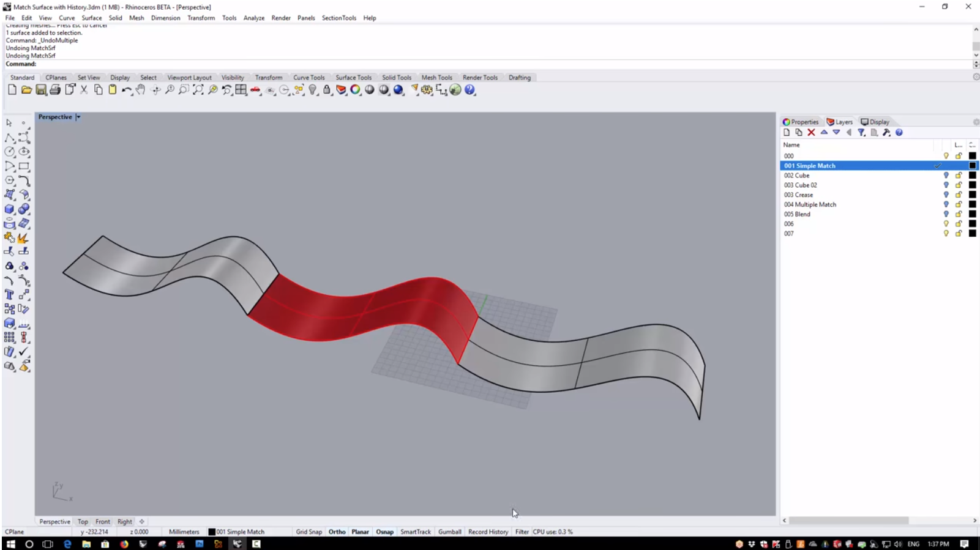Open the Perspective viewport dropdown arrow
This screenshot has height=550, width=980.
pyautogui.click(x=78, y=117)
